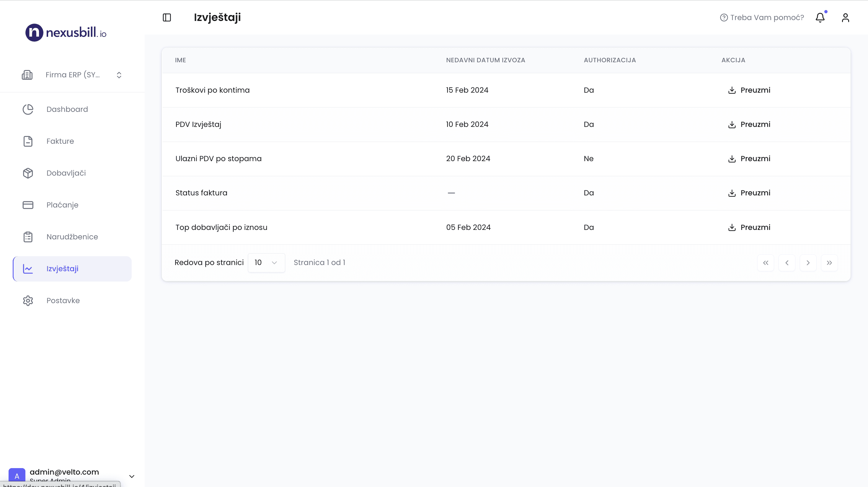Click next page chevron
868x487 pixels.
808,263
